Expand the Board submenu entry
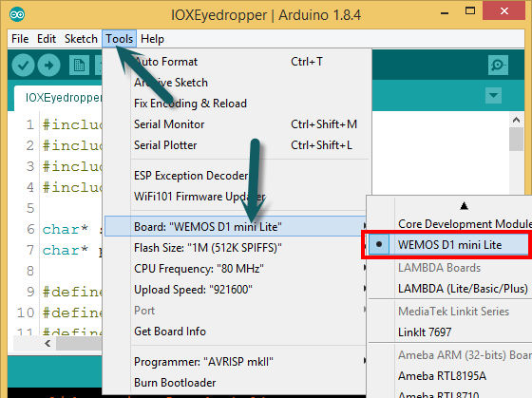The width and height of the screenshot is (532, 398). [x=235, y=227]
